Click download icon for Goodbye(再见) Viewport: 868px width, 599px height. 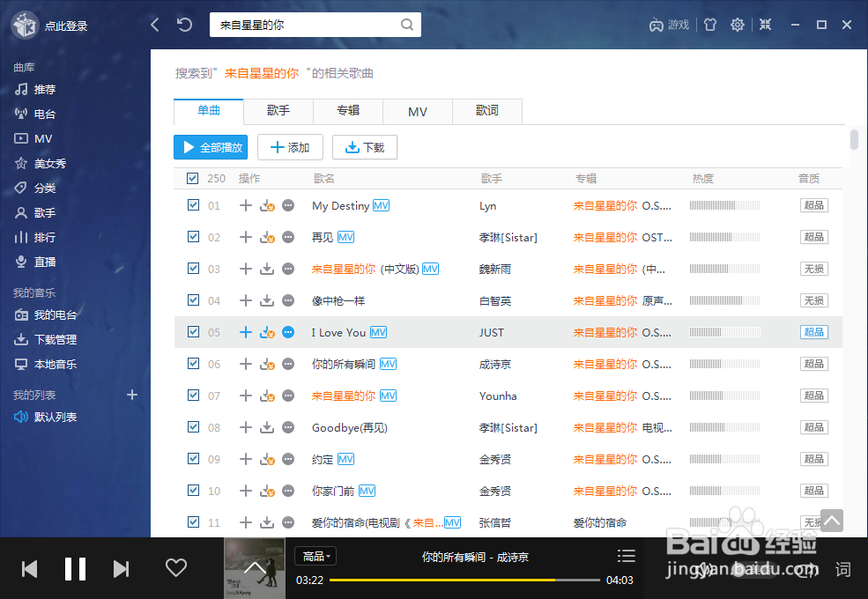point(267,427)
